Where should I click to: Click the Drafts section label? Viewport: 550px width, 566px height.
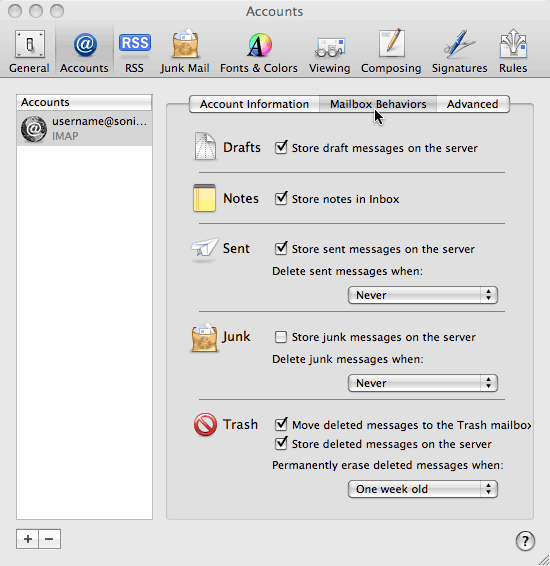[x=241, y=147]
